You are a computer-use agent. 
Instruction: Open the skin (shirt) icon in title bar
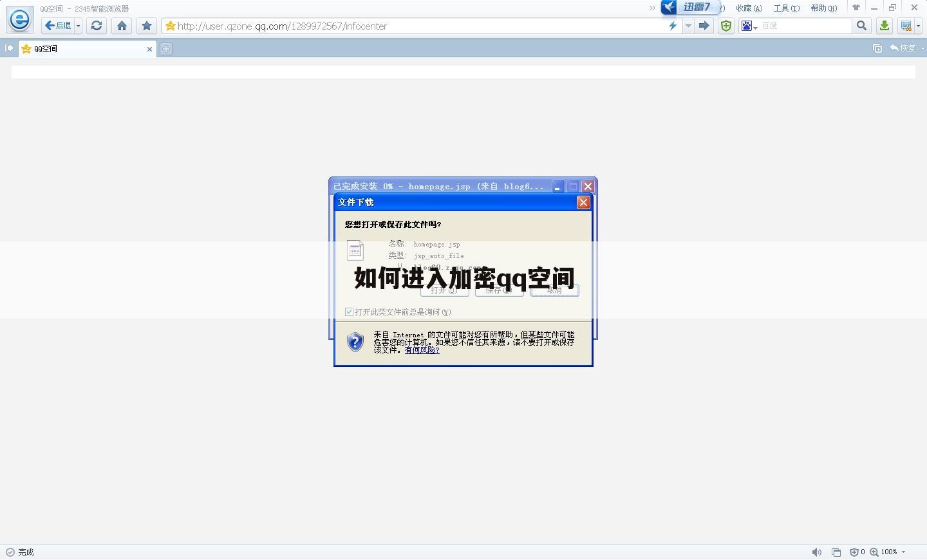856,8
